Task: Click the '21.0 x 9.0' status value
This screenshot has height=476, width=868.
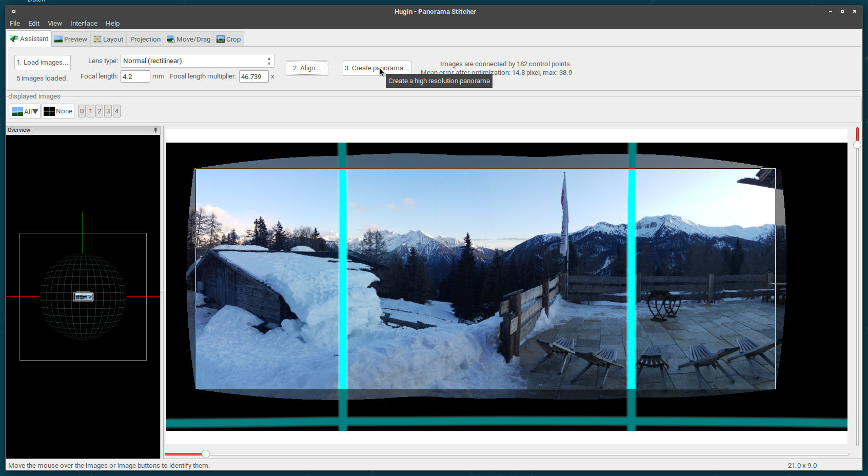Action: (802, 465)
